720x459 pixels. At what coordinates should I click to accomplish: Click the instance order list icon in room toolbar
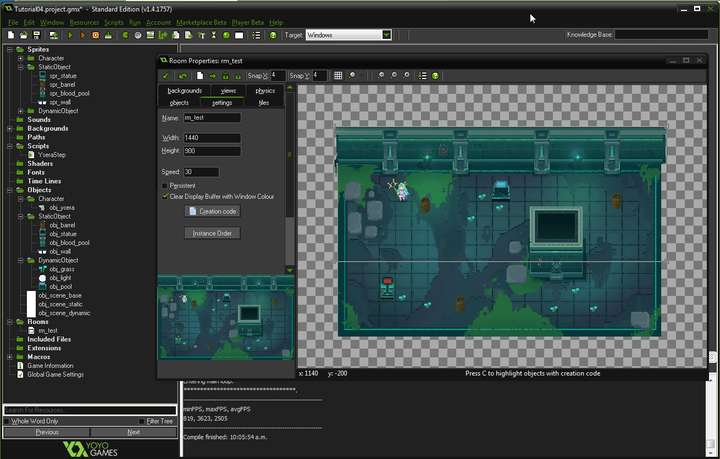point(422,76)
